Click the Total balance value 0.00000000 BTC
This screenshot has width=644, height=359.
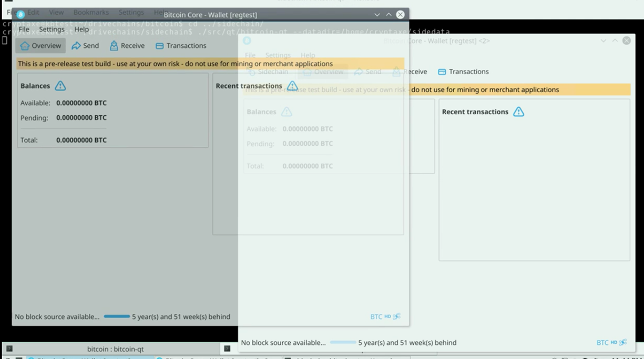(x=81, y=140)
